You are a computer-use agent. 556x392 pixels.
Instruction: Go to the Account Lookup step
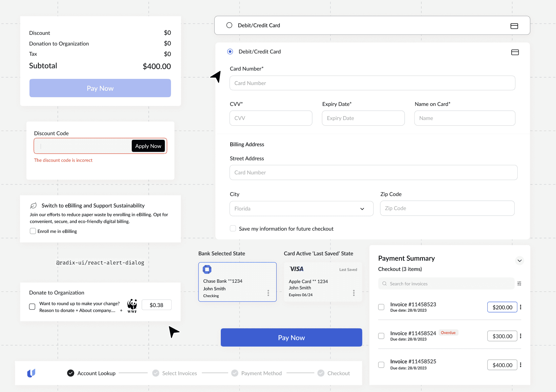[91, 373]
